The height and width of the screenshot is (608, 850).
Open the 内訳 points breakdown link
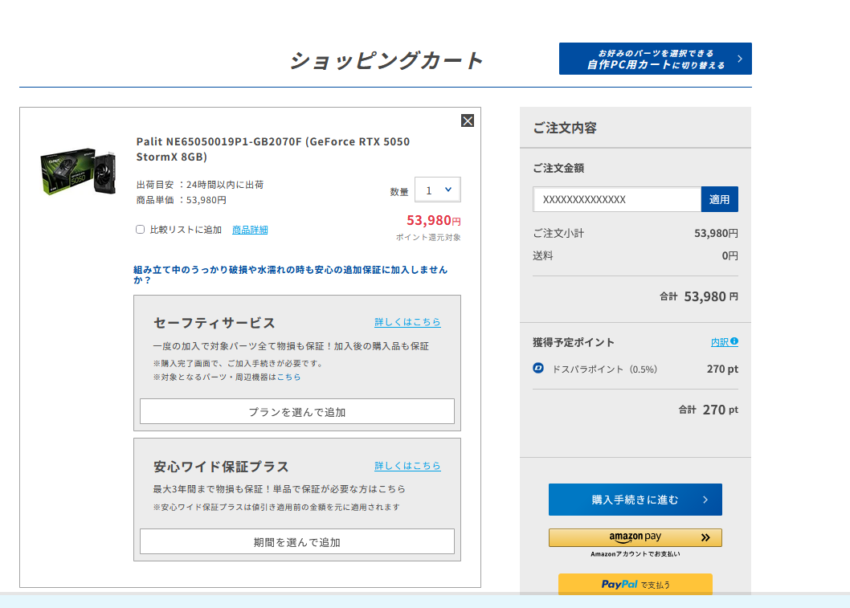(724, 342)
